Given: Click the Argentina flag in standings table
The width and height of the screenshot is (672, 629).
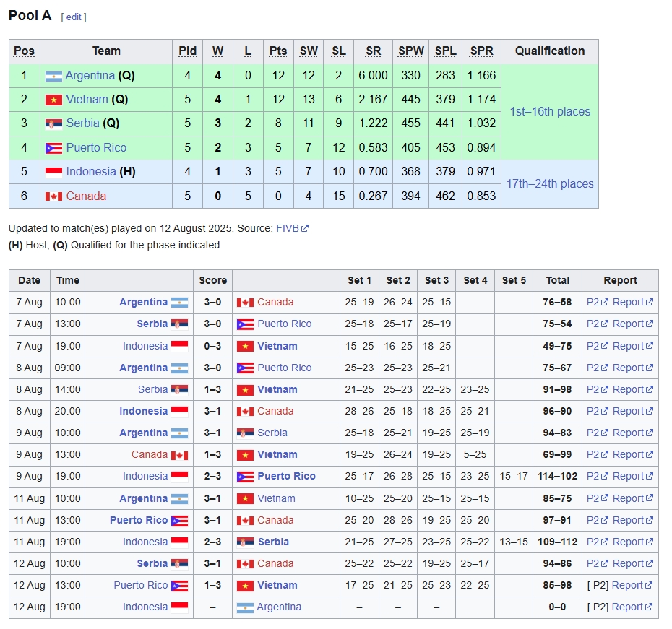Looking at the screenshot, I should pos(53,76).
